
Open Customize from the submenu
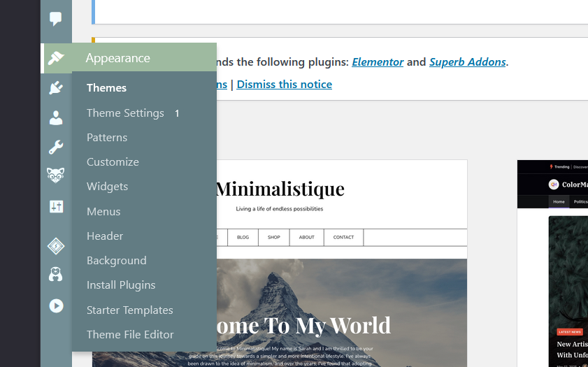pos(113,162)
